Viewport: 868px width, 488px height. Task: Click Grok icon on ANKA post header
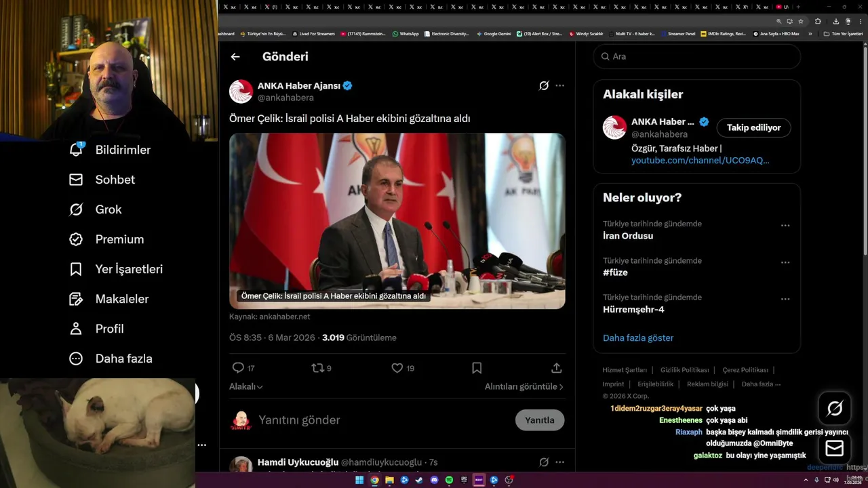pyautogui.click(x=544, y=85)
